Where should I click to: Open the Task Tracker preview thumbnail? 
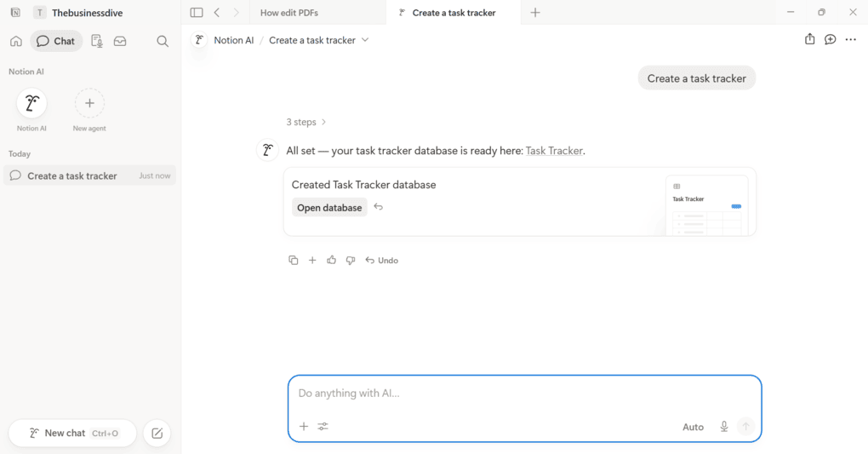click(706, 205)
